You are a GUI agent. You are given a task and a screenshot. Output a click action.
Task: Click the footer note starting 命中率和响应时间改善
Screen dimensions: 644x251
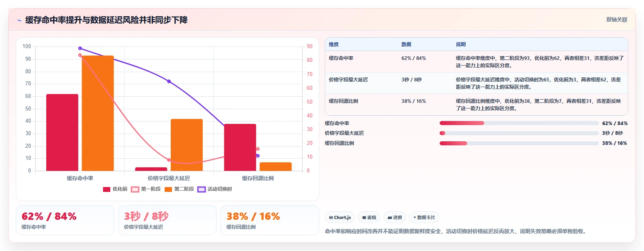click(456, 232)
